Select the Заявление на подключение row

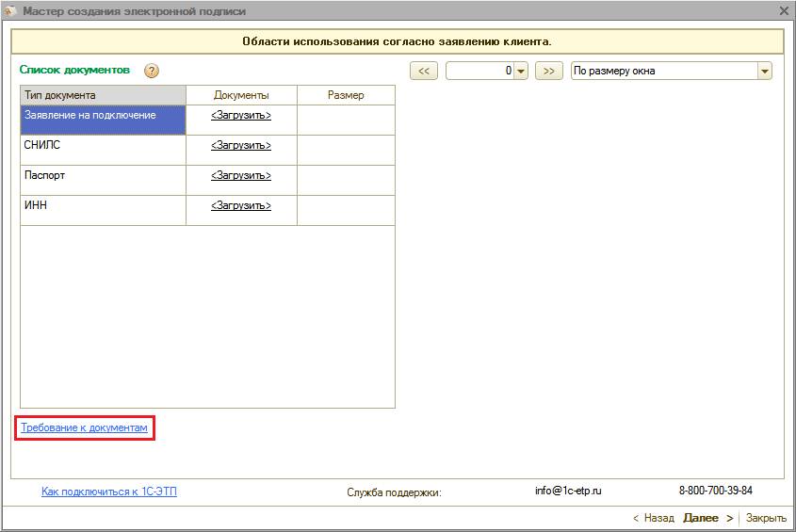coord(103,120)
